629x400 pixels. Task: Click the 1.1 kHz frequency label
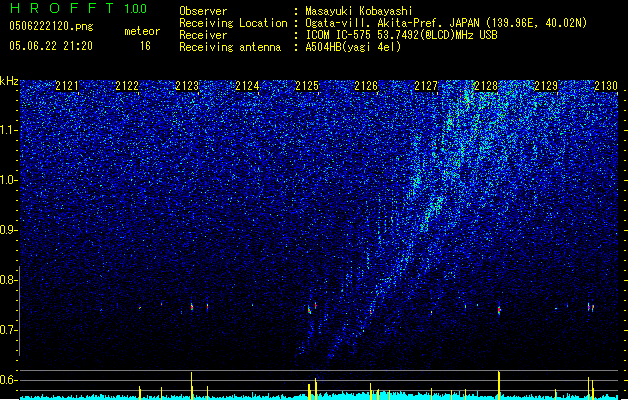click(8, 130)
